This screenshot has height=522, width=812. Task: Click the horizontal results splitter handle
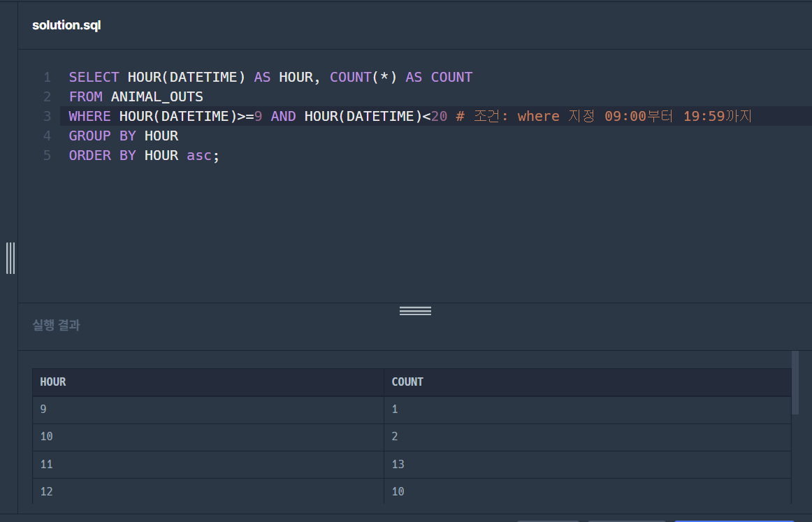415,311
